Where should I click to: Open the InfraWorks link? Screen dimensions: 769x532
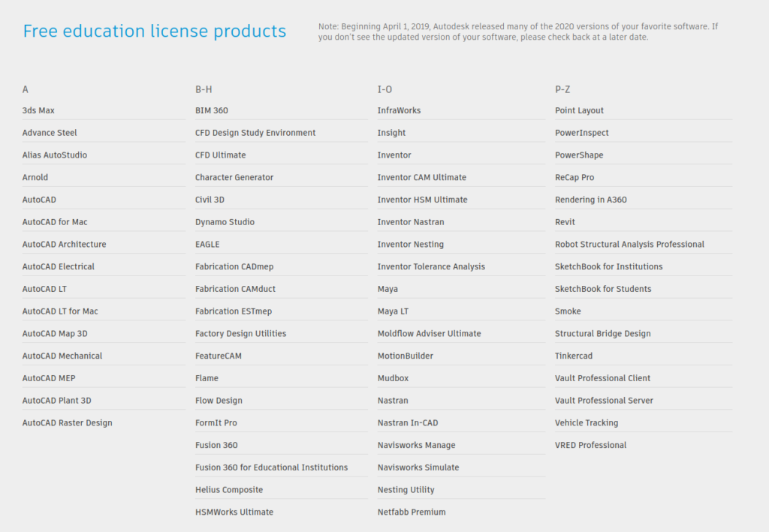coord(400,110)
